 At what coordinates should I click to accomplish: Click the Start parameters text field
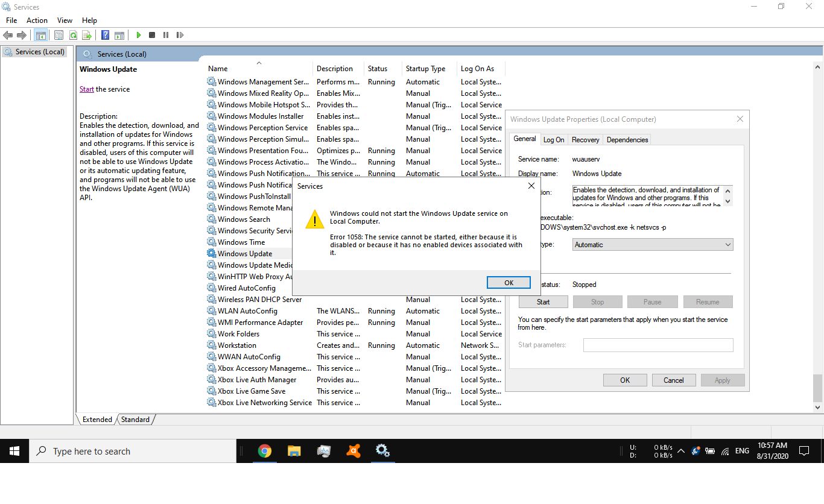(x=658, y=345)
